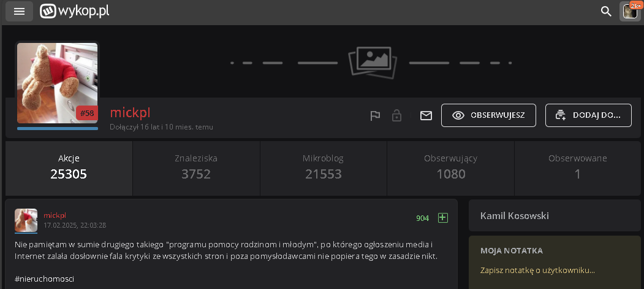The width and height of the screenshot is (644, 289).
Task: Open the Dodaj do... dropdown
Action: pos(588,115)
